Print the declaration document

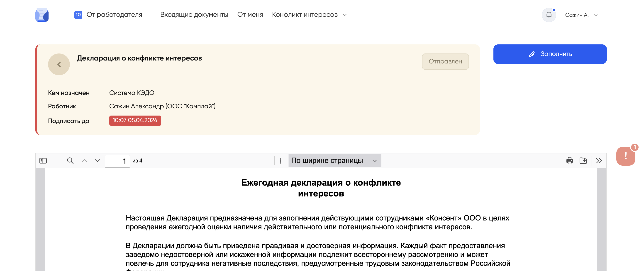coord(569,161)
